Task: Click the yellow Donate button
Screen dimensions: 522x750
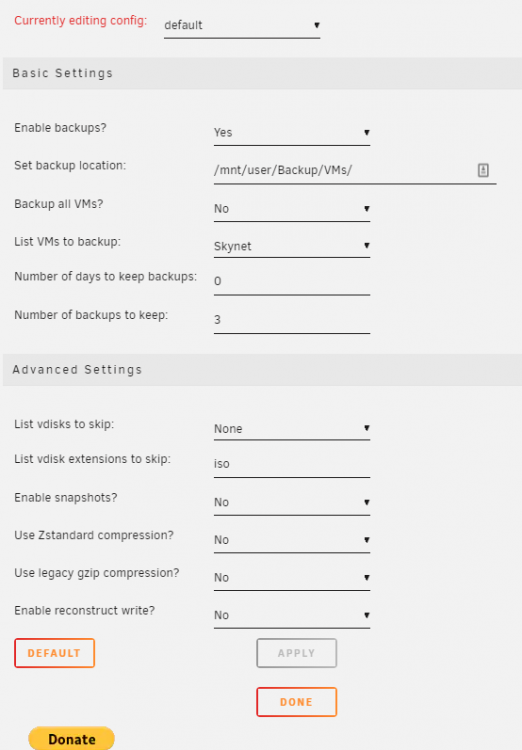Action: click(x=72, y=739)
